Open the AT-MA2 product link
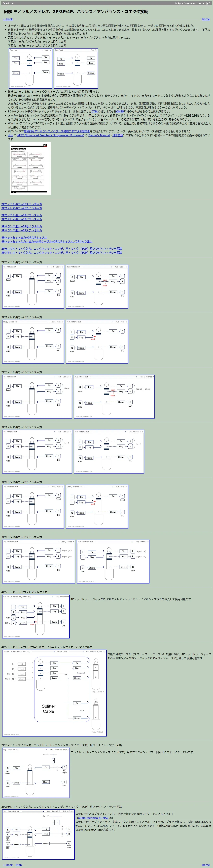213x868 pixels. coord(103,818)
